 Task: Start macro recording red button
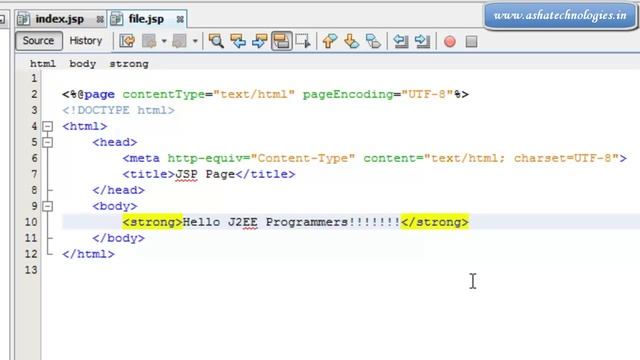450,42
